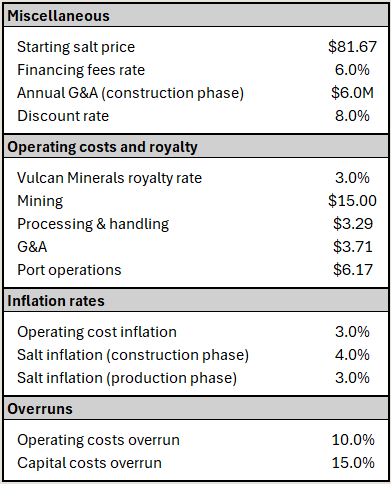This screenshot has width=391, height=484.
Task: Click the Annual G&A construction phase label
Action: (130, 93)
